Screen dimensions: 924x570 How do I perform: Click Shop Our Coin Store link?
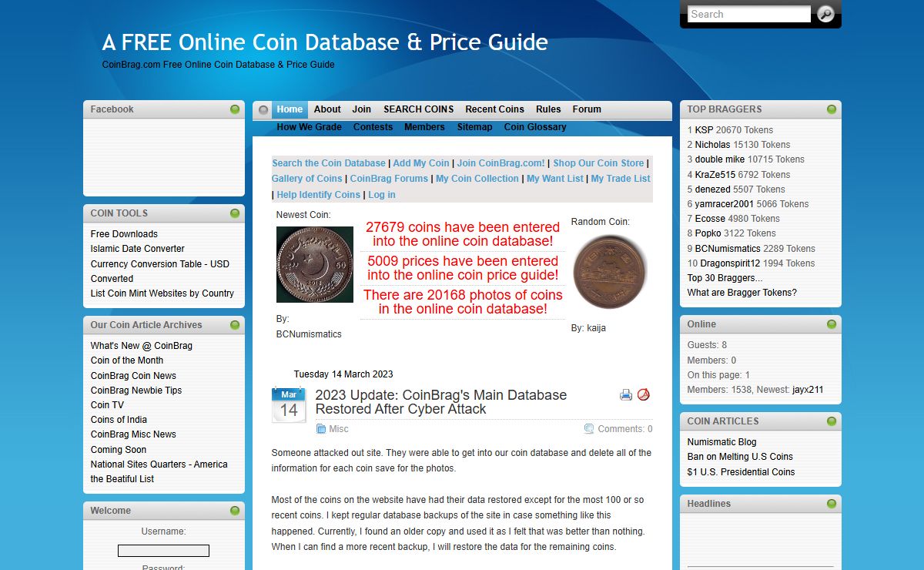[x=598, y=163]
